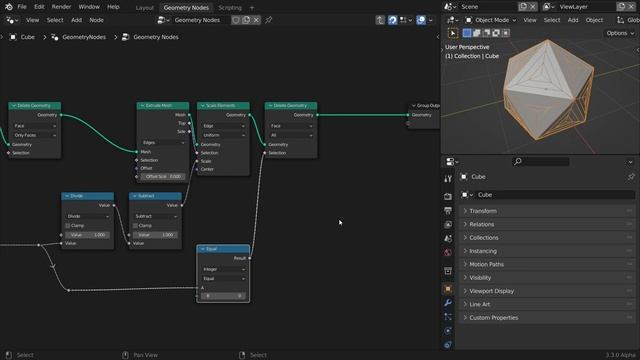Open Output properties tab
This screenshot has width=640, height=360.
point(448,211)
